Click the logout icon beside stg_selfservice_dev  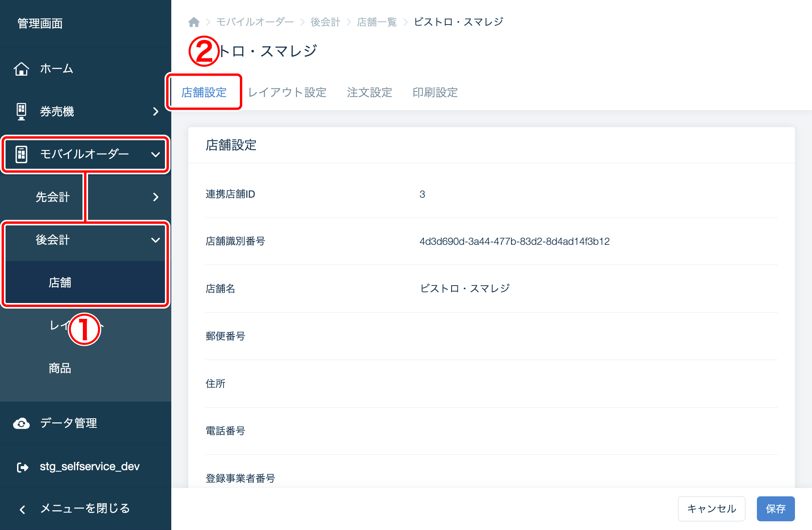23,467
